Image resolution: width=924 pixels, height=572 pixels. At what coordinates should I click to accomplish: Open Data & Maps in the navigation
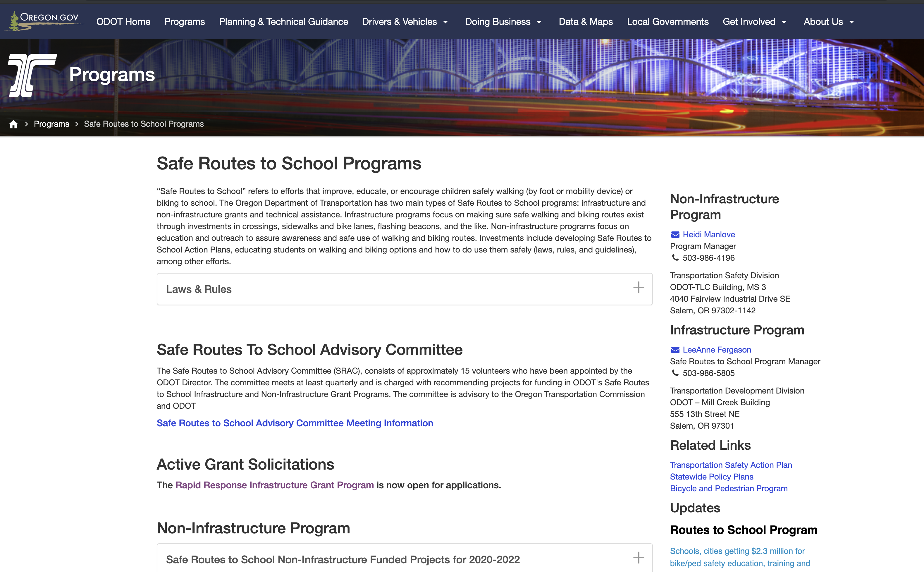[x=586, y=22]
